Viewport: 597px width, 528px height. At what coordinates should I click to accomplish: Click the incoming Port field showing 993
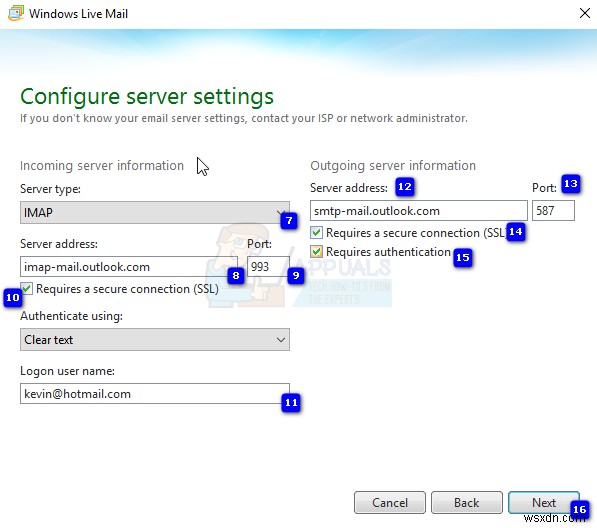coord(268,266)
